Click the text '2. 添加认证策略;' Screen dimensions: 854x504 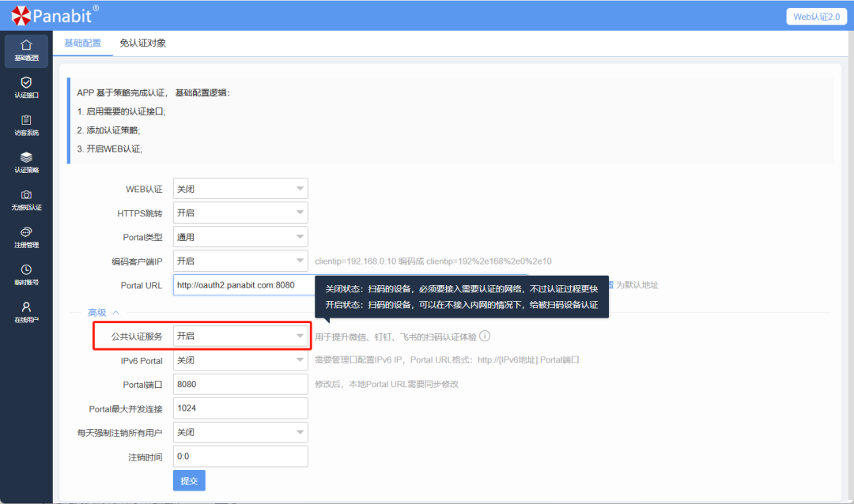pyautogui.click(x=108, y=130)
